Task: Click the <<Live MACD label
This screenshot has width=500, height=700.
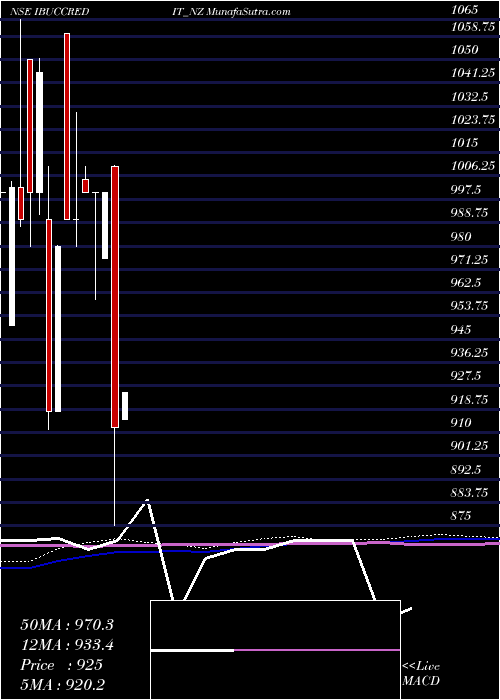Action: pos(421,673)
